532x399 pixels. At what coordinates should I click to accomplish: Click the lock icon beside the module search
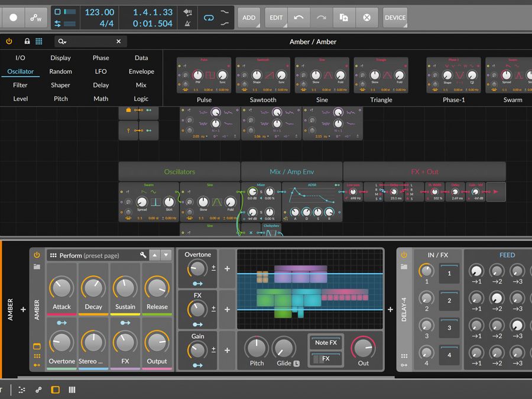click(x=27, y=41)
